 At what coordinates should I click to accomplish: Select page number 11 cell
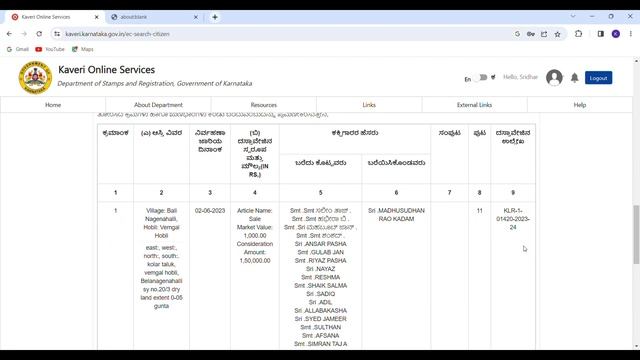(x=479, y=211)
